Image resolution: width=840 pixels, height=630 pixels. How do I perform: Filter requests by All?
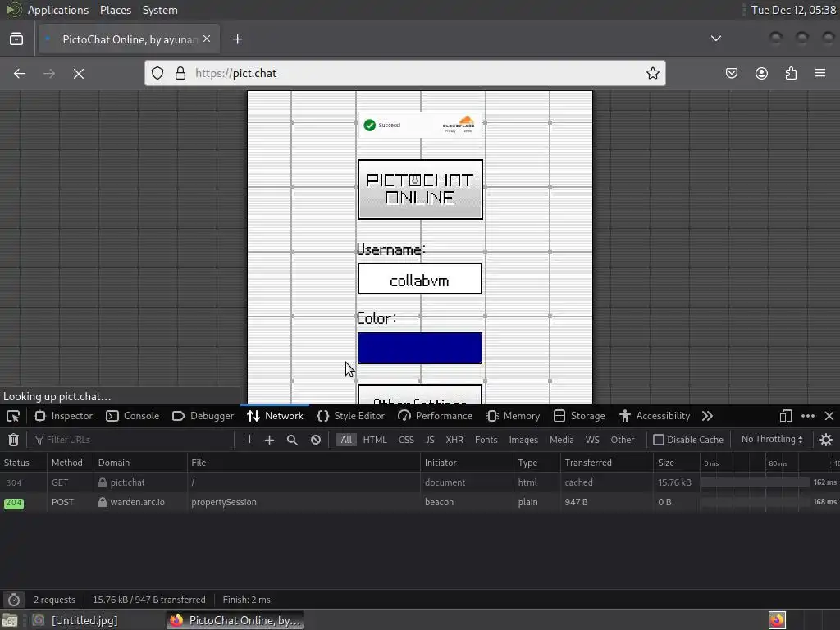[346, 440]
